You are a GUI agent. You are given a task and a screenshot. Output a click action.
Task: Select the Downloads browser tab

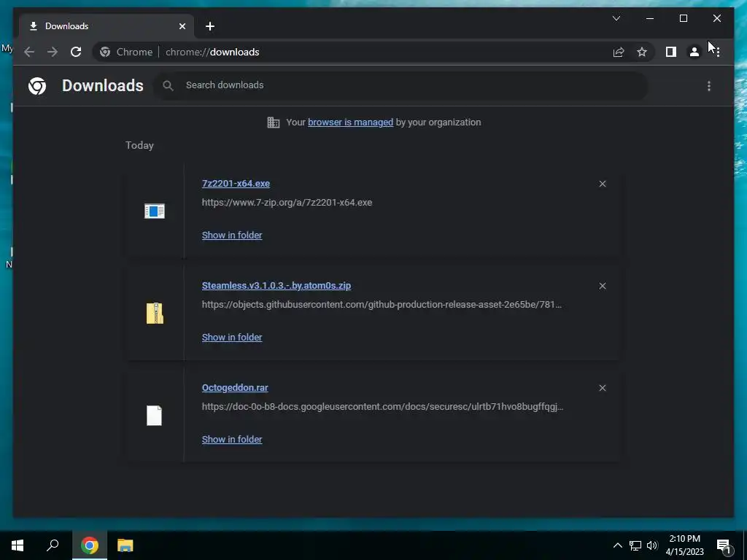[x=107, y=26]
